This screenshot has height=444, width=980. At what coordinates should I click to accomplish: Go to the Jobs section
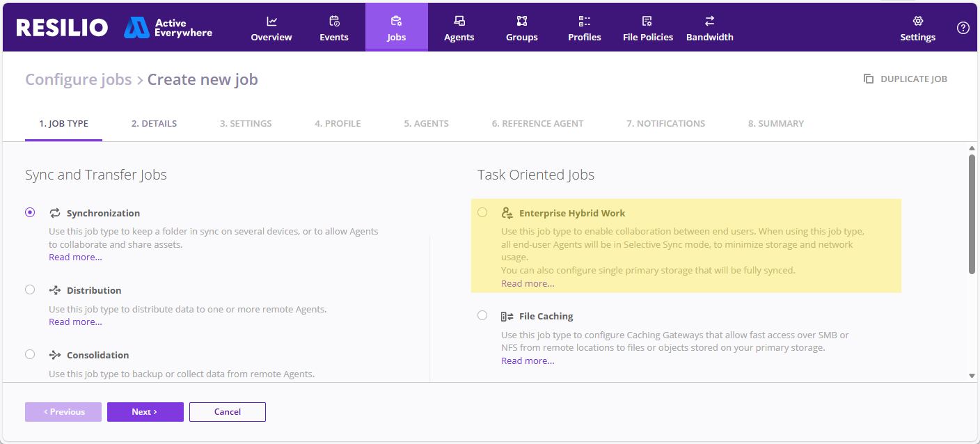pos(397,27)
